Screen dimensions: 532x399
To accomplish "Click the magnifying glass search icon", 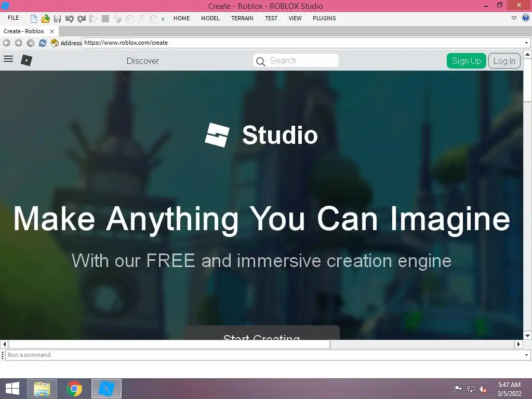I will coord(261,61).
